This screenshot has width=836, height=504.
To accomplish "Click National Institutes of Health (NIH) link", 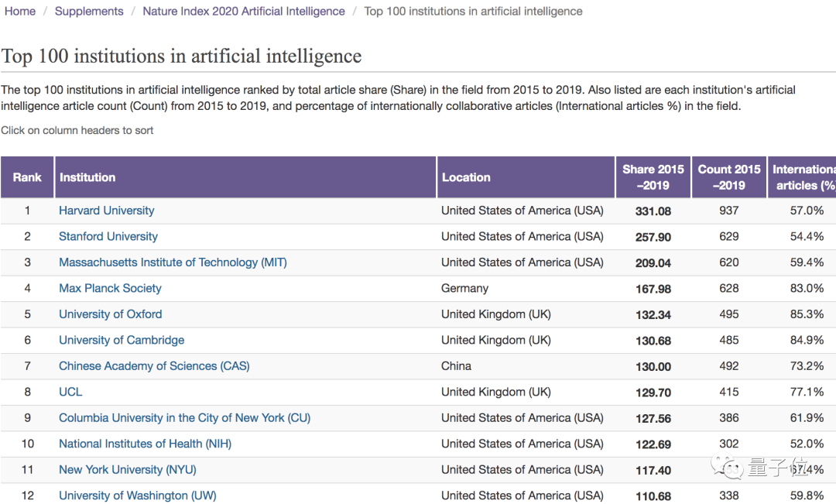I will click(146, 444).
